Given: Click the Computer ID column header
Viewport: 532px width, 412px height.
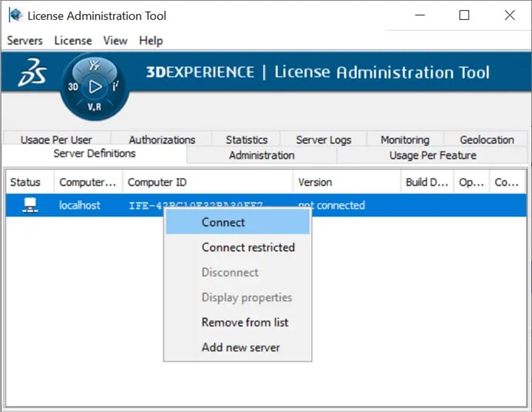Looking at the screenshot, I should 208,182.
